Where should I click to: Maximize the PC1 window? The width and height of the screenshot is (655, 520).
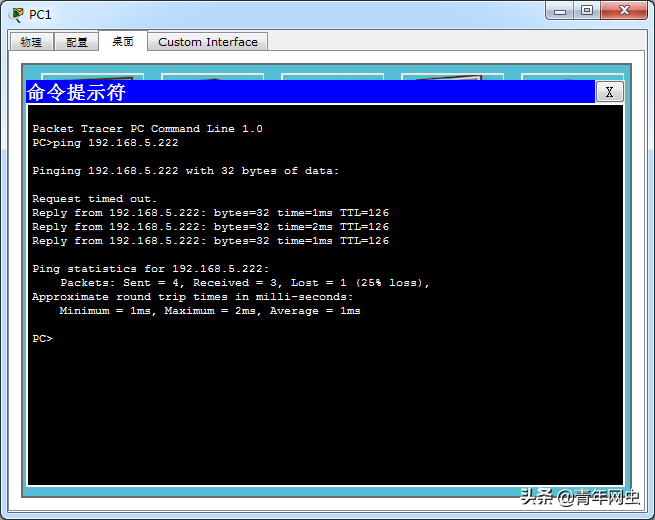pos(587,10)
